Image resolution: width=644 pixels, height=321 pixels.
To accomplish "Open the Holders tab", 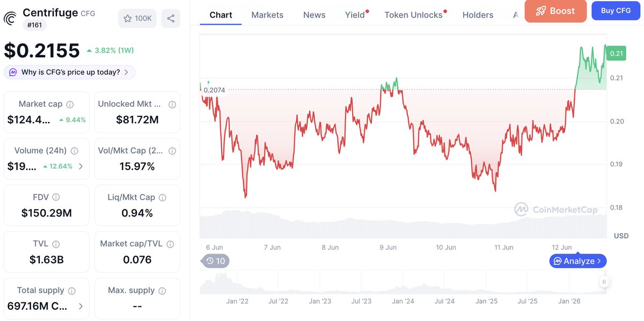I will (x=478, y=15).
